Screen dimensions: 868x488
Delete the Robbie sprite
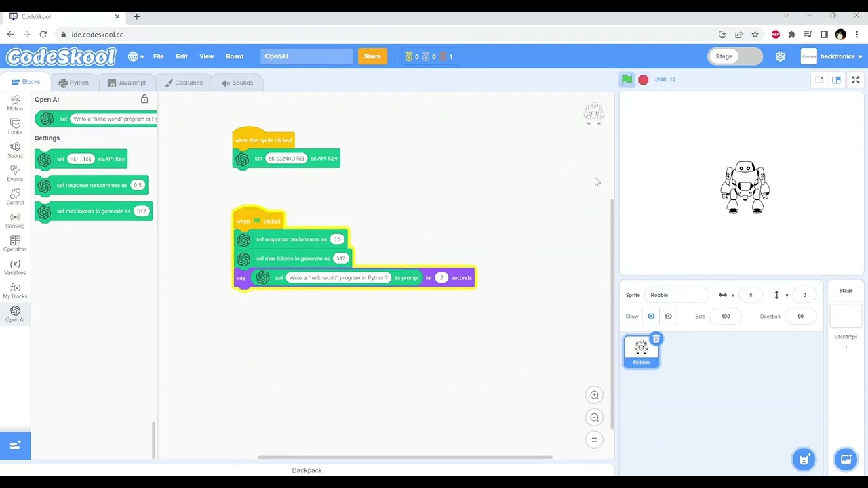[x=656, y=339]
